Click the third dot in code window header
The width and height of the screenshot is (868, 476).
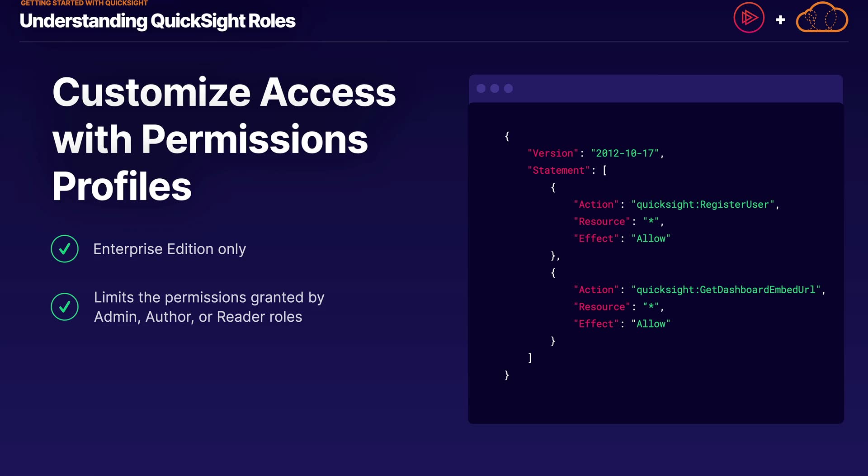coord(509,89)
